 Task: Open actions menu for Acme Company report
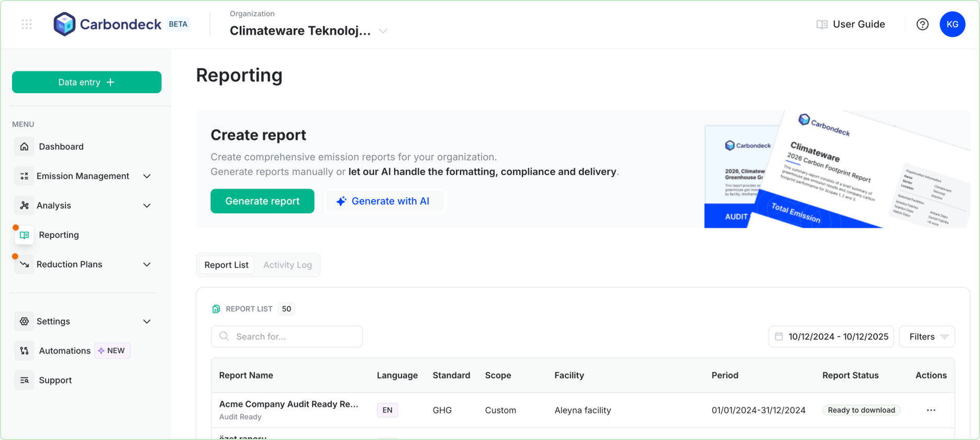pyautogui.click(x=931, y=410)
